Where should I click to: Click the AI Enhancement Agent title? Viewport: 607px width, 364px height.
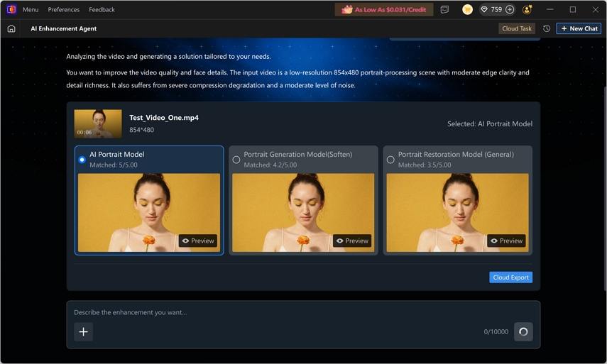[63, 28]
